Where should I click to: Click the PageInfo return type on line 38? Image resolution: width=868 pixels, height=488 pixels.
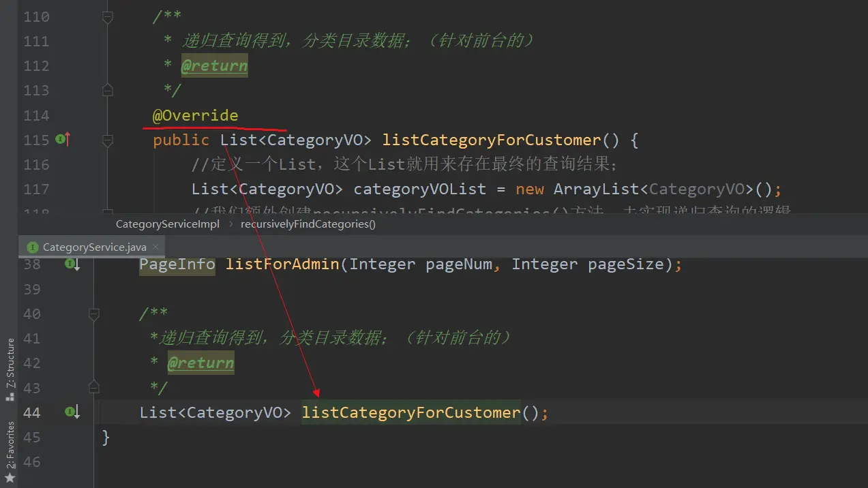point(177,264)
